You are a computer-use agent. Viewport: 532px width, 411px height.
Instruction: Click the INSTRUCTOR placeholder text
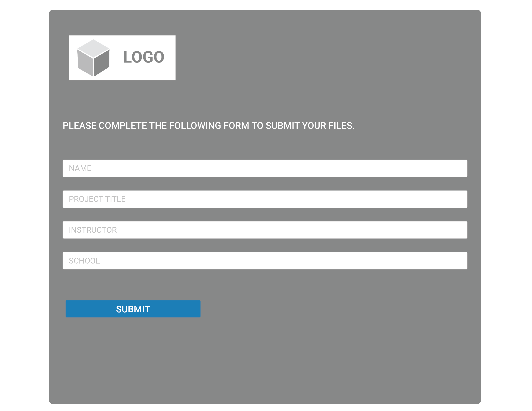pos(93,230)
